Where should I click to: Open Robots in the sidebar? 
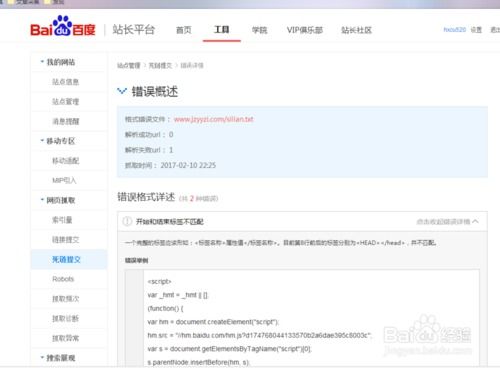[63, 279]
